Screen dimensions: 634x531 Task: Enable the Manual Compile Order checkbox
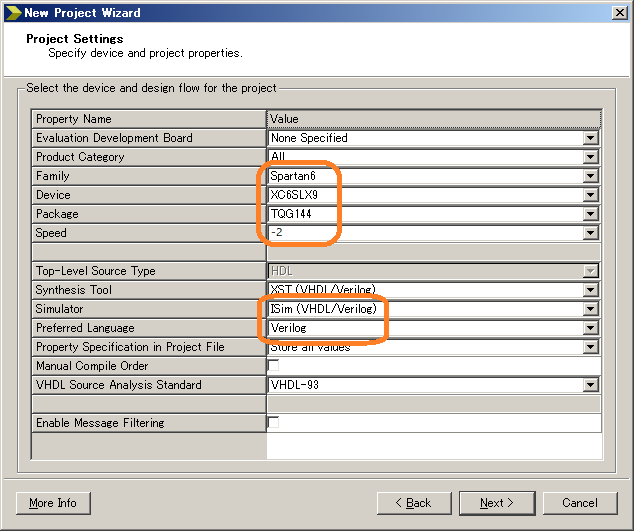(x=273, y=366)
